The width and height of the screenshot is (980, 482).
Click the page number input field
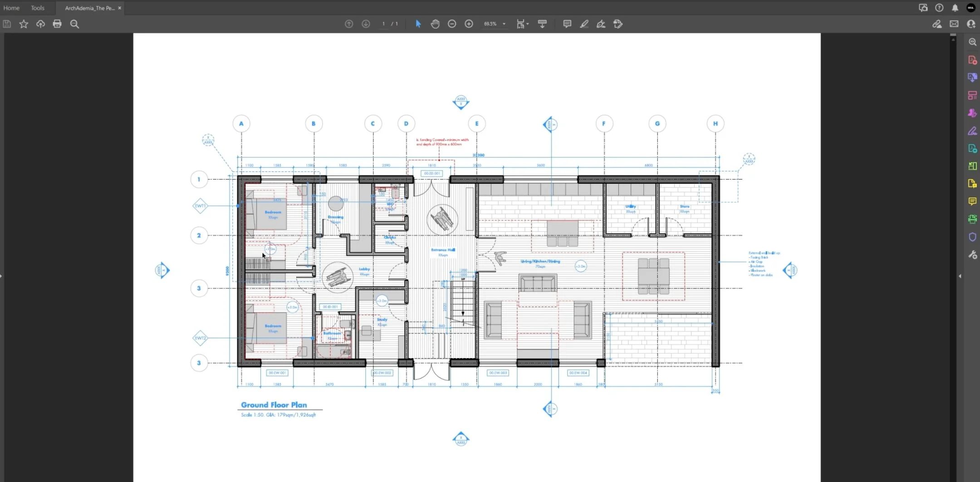[x=383, y=24]
